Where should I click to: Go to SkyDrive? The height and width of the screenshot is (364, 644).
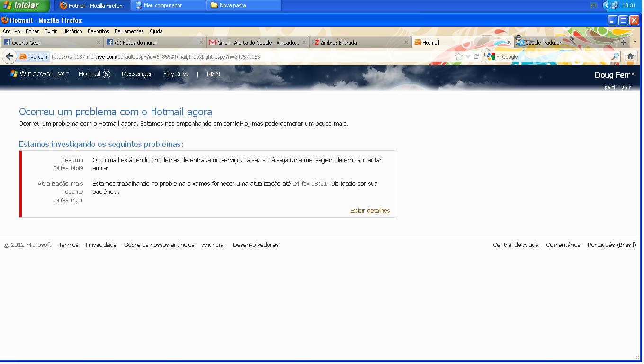pyautogui.click(x=177, y=74)
